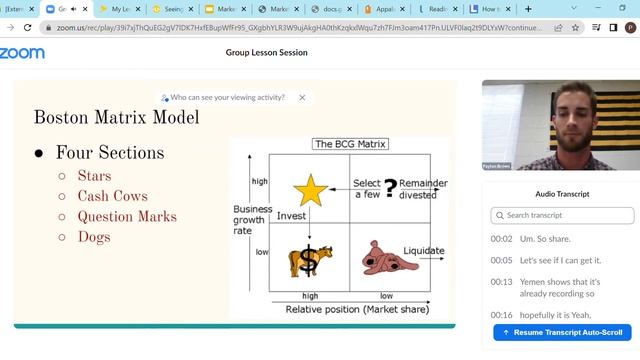Screen dimensions: 640x360
Task: Open the browser side panel icon
Action: click(613, 28)
